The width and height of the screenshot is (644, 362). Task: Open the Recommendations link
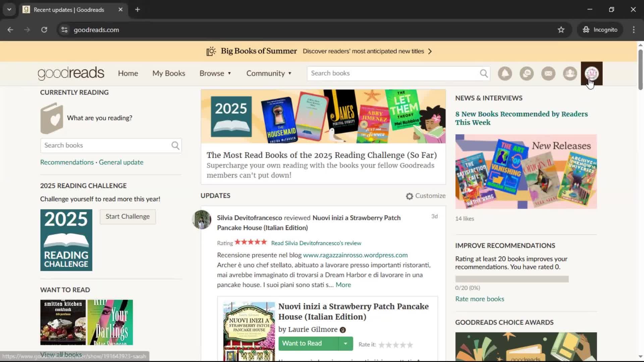[x=67, y=162]
